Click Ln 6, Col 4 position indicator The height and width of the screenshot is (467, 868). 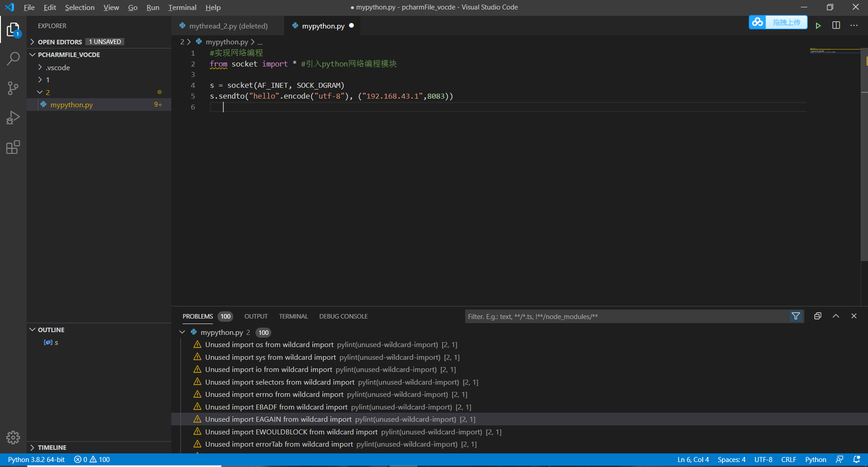693,459
